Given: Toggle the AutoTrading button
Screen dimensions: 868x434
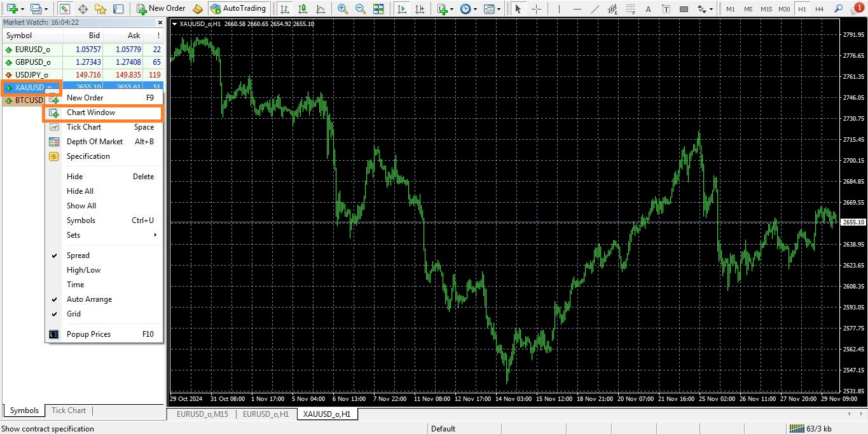Looking at the screenshot, I should pos(238,9).
